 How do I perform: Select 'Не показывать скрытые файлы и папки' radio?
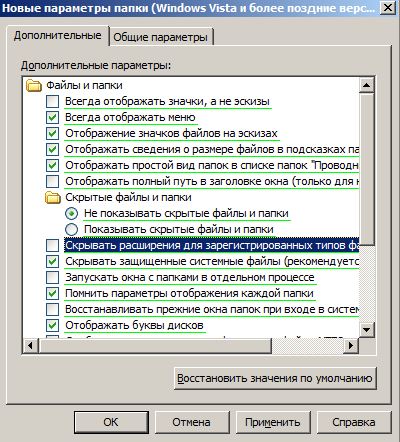71,213
